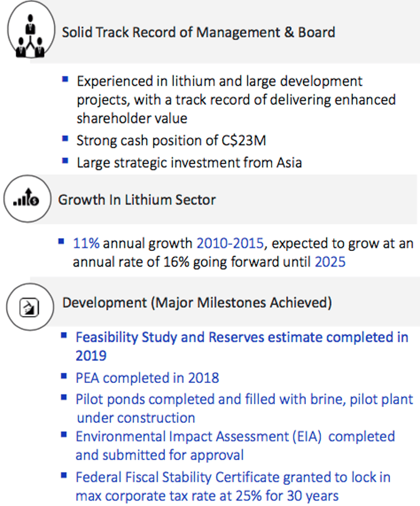Select the Development Major Milestones Achieved heading
420x506 pixels.
[197, 303]
